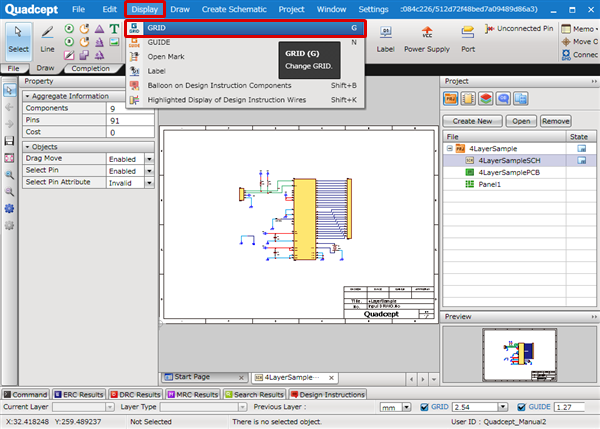Insert image with picture icon

[114, 42]
